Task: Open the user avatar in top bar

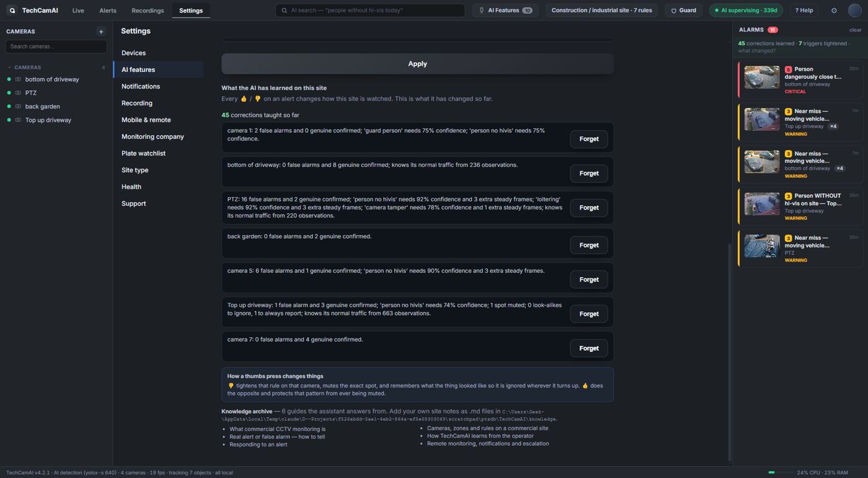Action: pyautogui.click(x=855, y=11)
